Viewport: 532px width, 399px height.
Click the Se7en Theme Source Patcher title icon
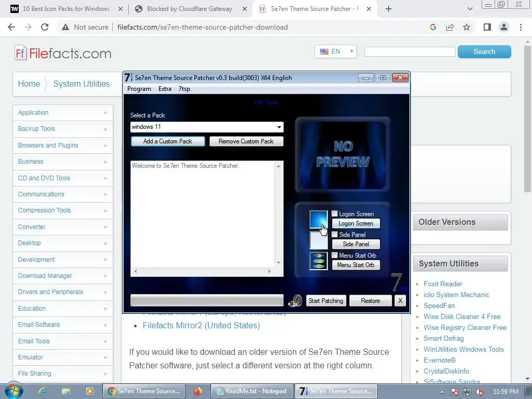tap(129, 78)
